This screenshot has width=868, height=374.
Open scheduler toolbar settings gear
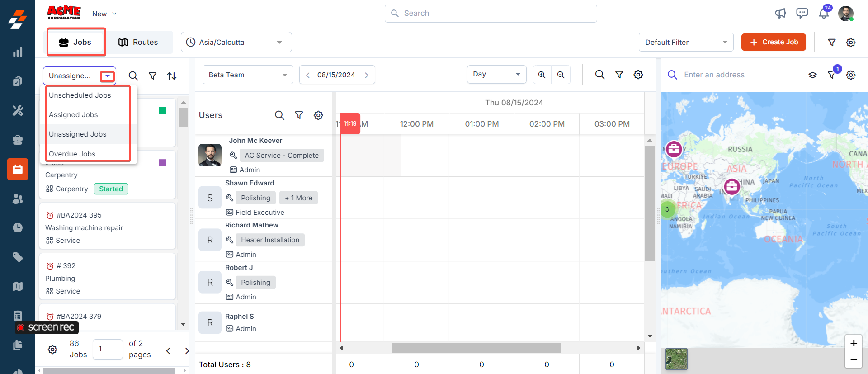coord(638,75)
